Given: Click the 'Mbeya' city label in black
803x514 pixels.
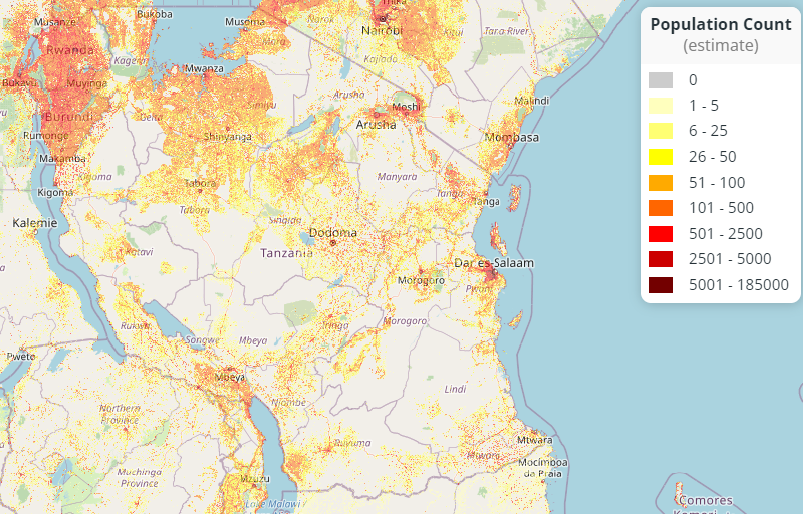Looking at the screenshot, I should [230, 378].
